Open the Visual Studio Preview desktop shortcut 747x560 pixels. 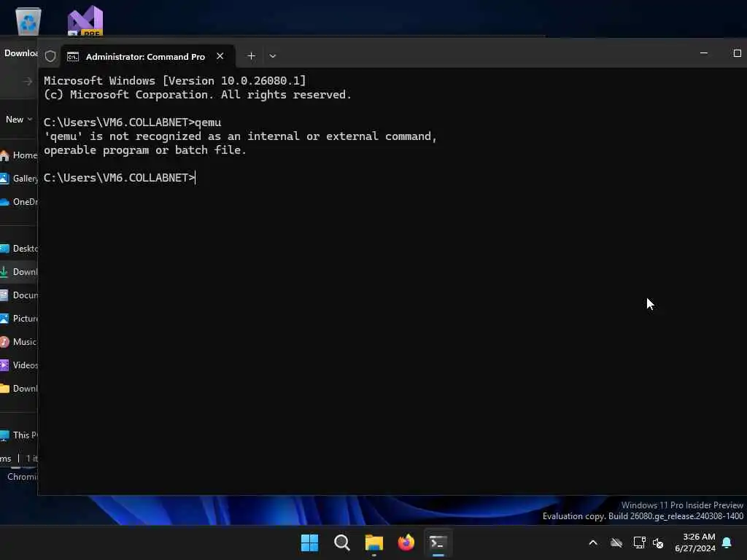tap(85, 21)
